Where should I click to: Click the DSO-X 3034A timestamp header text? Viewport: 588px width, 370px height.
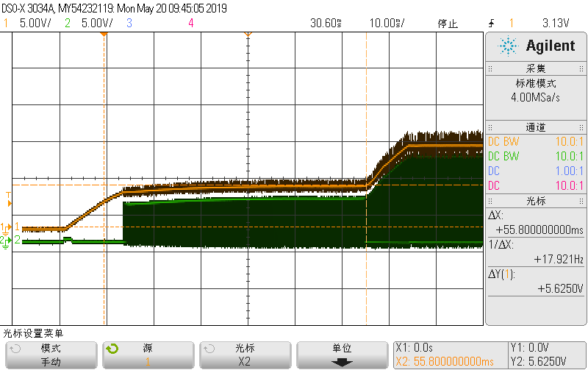click(x=114, y=8)
